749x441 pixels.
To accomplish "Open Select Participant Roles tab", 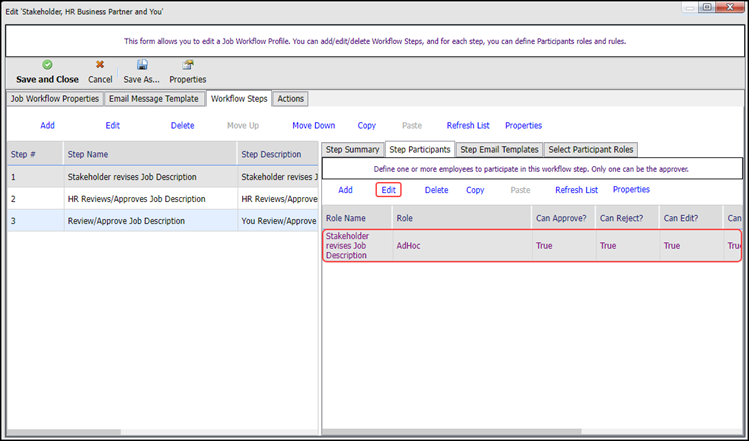I will point(591,149).
